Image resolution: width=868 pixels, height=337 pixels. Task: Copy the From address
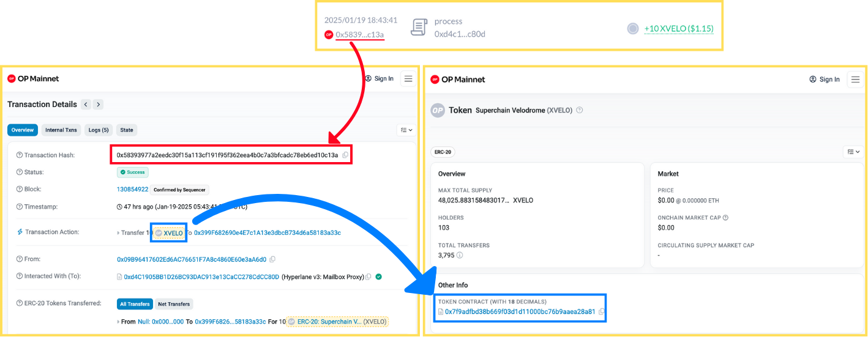pyautogui.click(x=272, y=259)
